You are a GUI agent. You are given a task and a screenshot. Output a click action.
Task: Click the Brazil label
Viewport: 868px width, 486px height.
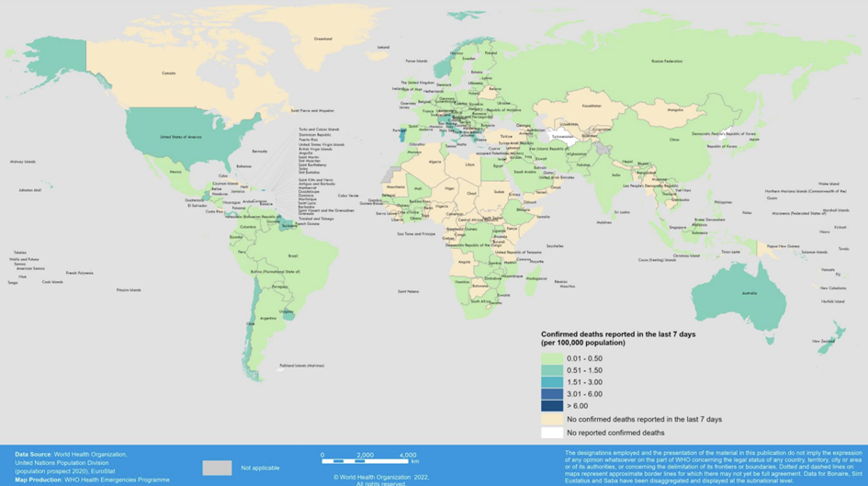pos(294,255)
